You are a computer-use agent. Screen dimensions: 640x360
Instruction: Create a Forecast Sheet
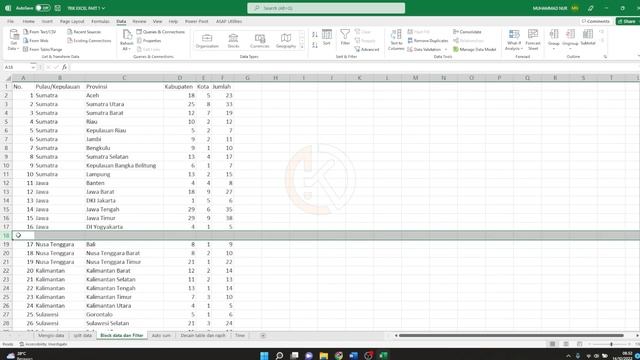(533, 39)
